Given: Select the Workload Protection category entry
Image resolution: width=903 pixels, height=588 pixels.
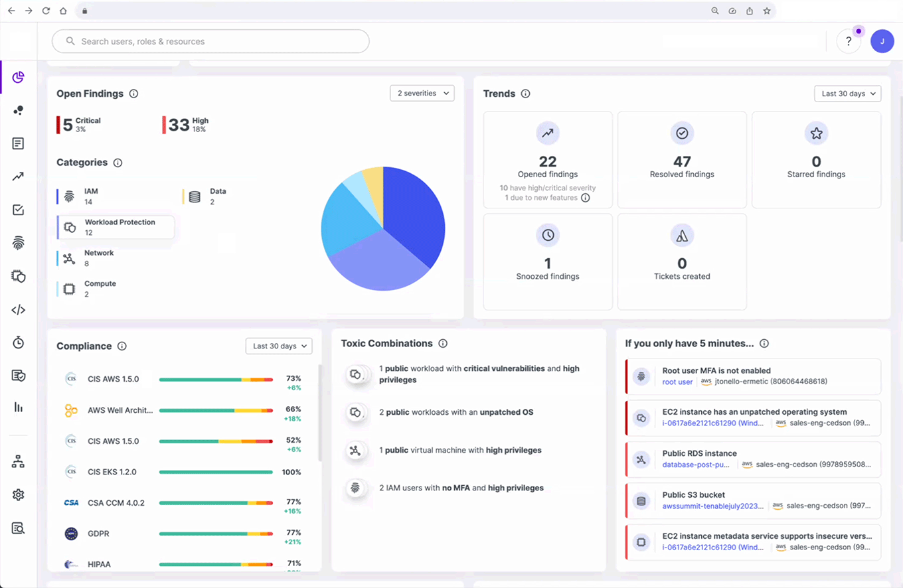Looking at the screenshot, I should tap(114, 227).
